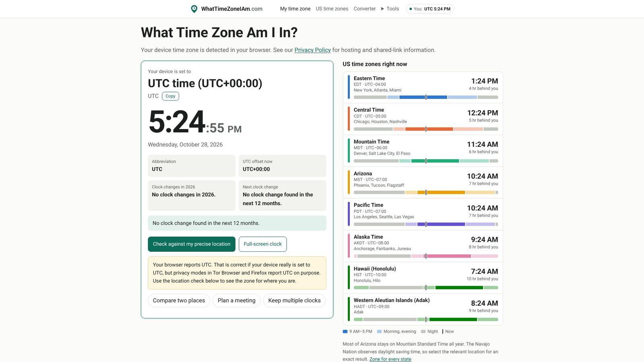This screenshot has height=362, width=644.
Task: Go to the Converter page
Action: click(x=365, y=9)
